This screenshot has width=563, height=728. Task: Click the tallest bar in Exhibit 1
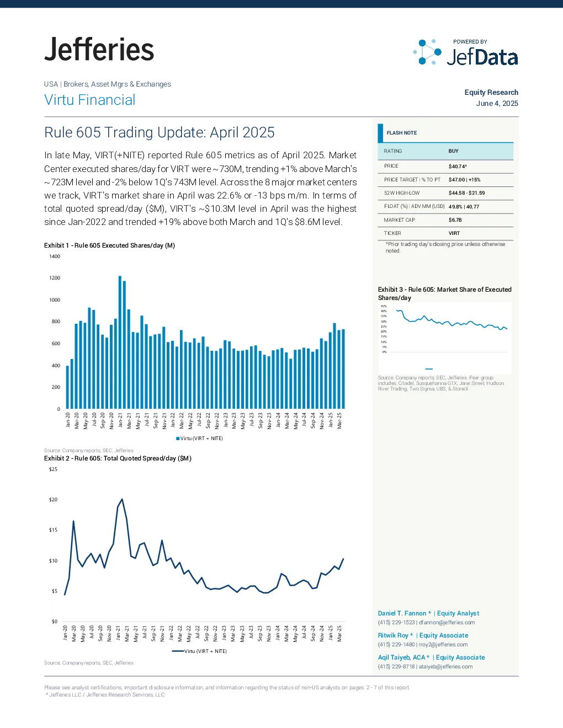coord(120,342)
